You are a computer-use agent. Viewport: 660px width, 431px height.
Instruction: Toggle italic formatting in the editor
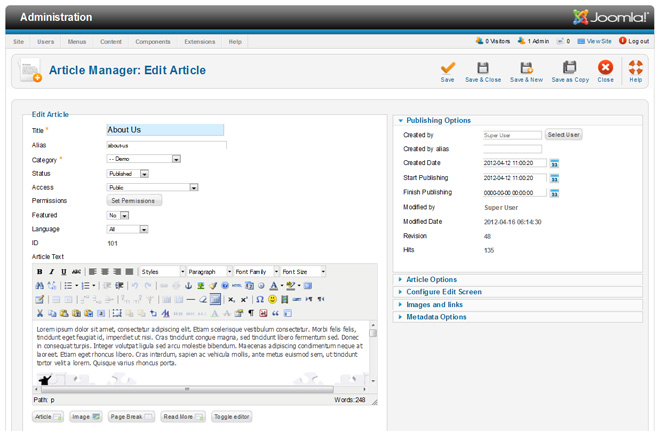click(52, 272)
